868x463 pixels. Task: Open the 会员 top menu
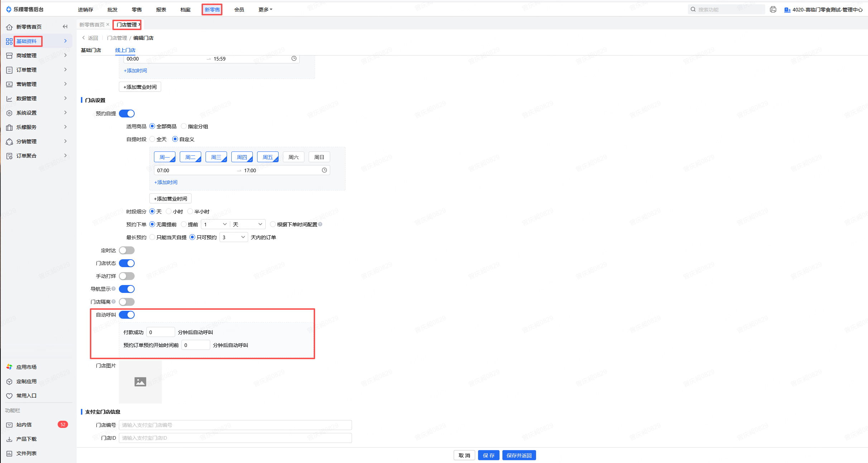pyautogui.click(x=239, y=10)
